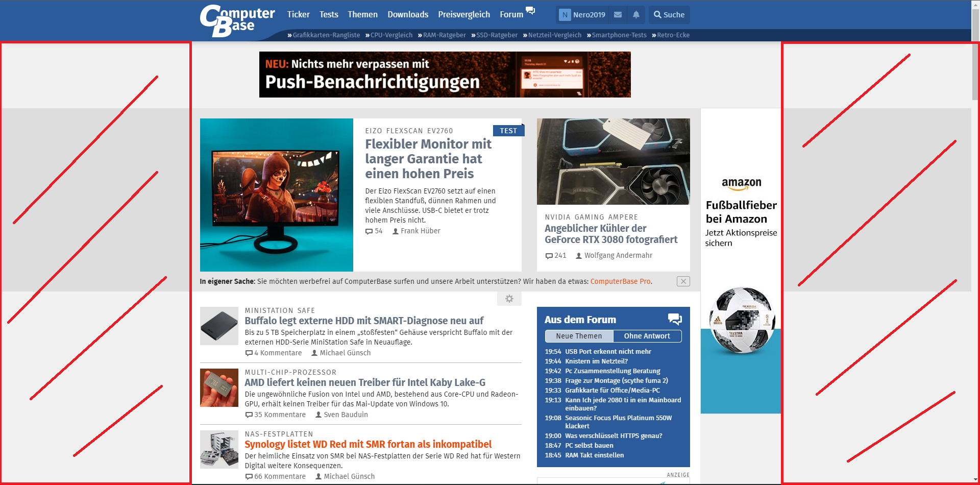The image size is (980, 485).
Task: Open Preisvergleich in the main navigation
Action: (x=464, y=14)
